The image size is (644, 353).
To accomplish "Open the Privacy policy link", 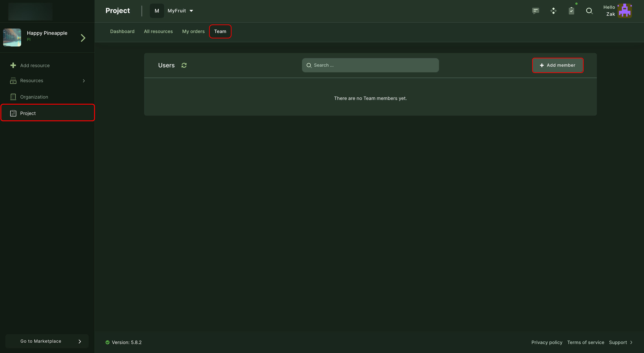I will tap(547, 342).
